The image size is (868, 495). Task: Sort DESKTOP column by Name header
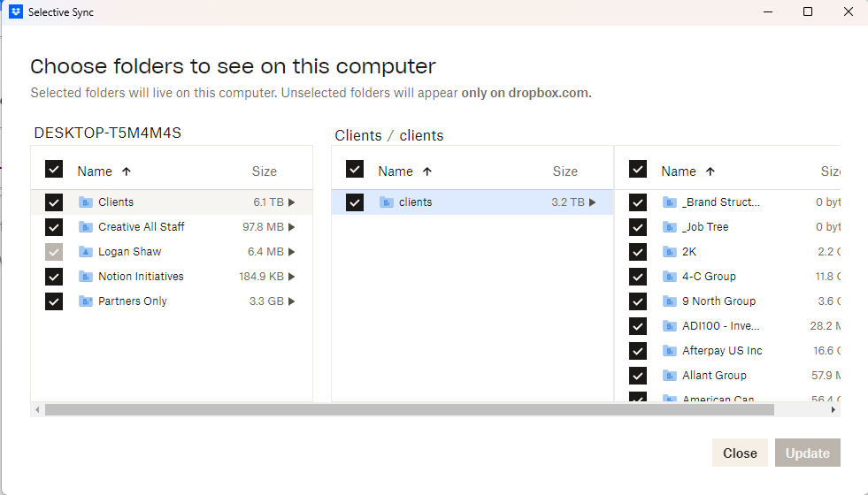click(x=95, y=171)
